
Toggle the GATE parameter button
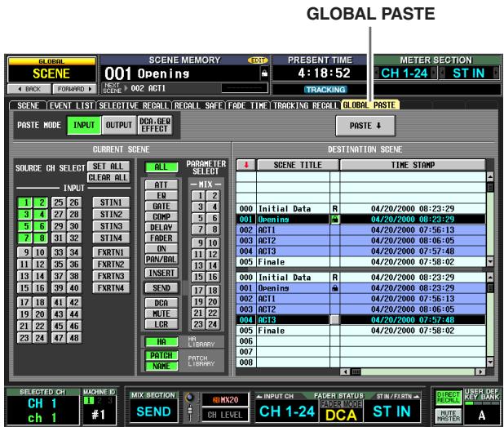point(161,206)
